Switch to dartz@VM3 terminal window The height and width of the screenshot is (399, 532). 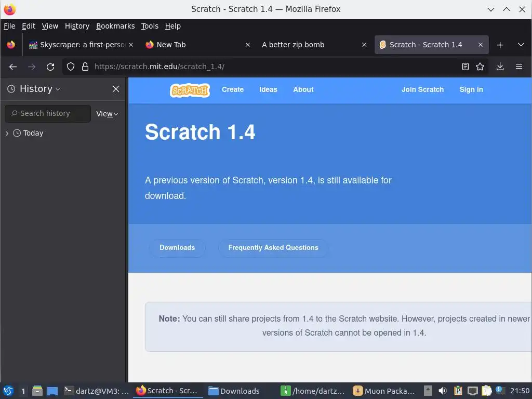pyautogui.click(x=97, y=391)
